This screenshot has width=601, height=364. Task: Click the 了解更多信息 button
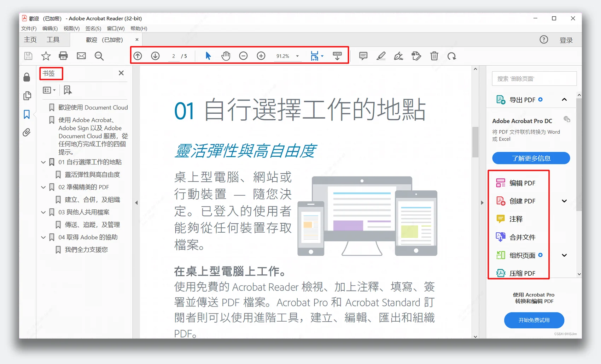(531, 158)
